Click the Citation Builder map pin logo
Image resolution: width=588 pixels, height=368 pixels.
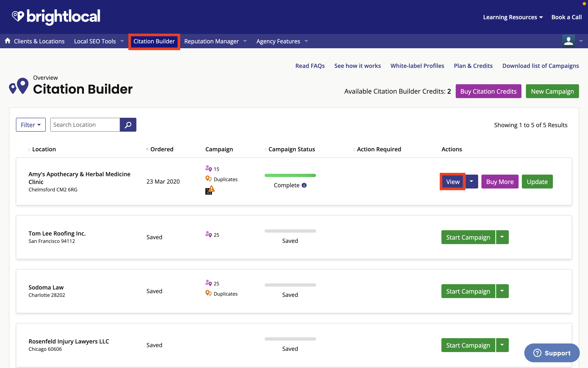[19, 86]
